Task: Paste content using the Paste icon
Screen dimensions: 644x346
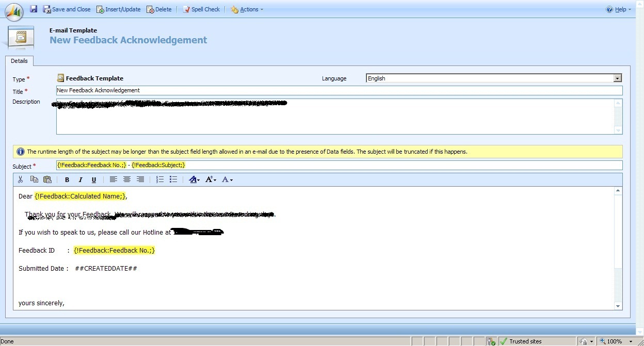Action: click(47, 179)
